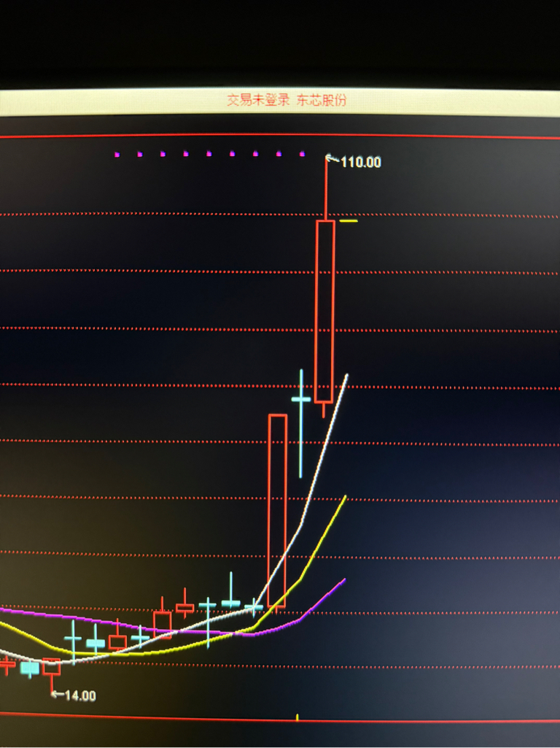Click the short yellow price marker beside the top candle

click(349, 221)
